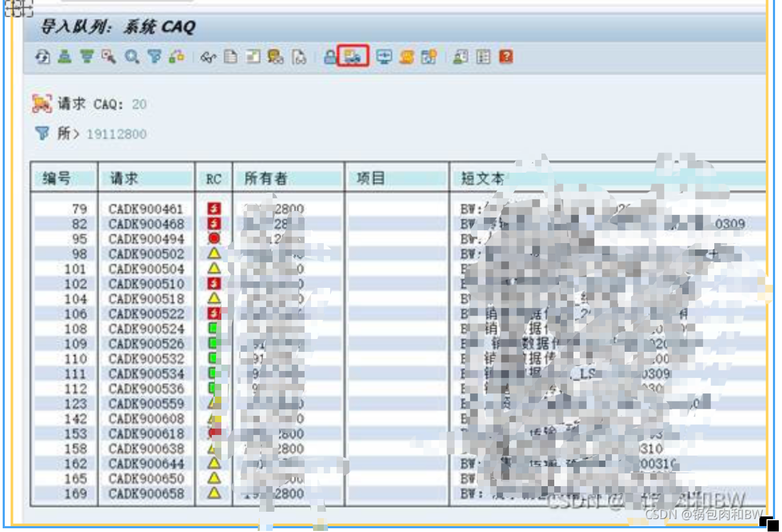Screen dimensions: 782x532
Task: Click the green status light for CADK900524
Action: (213, 329)
